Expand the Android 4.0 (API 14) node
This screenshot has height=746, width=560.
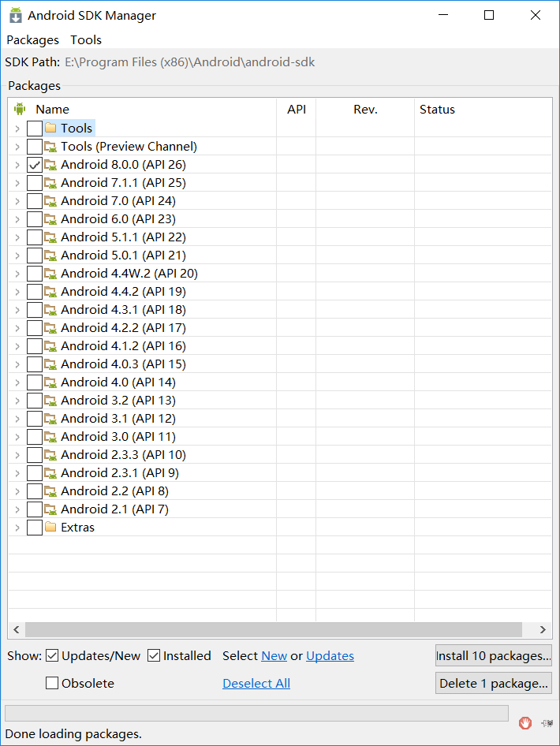coord(17,382)
